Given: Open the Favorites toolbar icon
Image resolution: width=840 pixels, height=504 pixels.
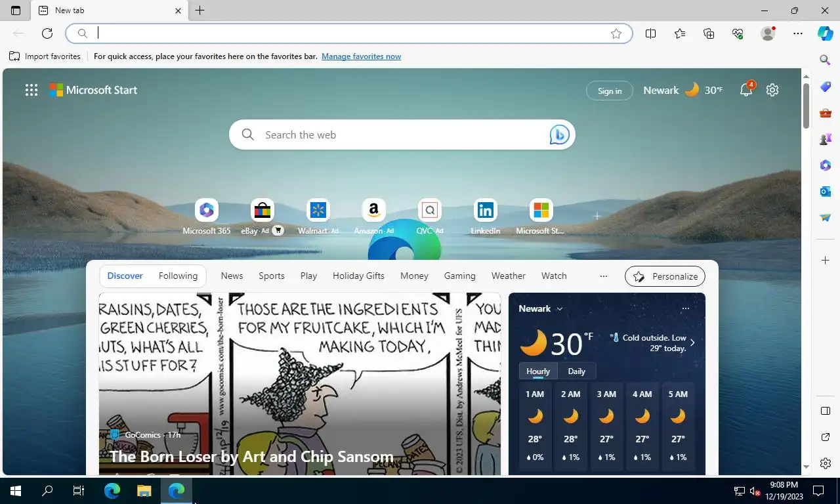Looking at the screenshot, I should 680,33.
